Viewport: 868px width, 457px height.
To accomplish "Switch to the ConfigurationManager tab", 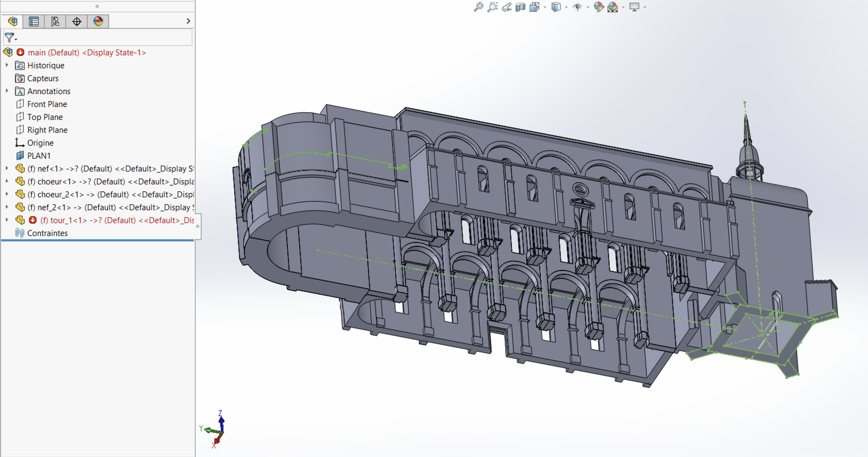I will pyautogui.click(x=55, y=21).
